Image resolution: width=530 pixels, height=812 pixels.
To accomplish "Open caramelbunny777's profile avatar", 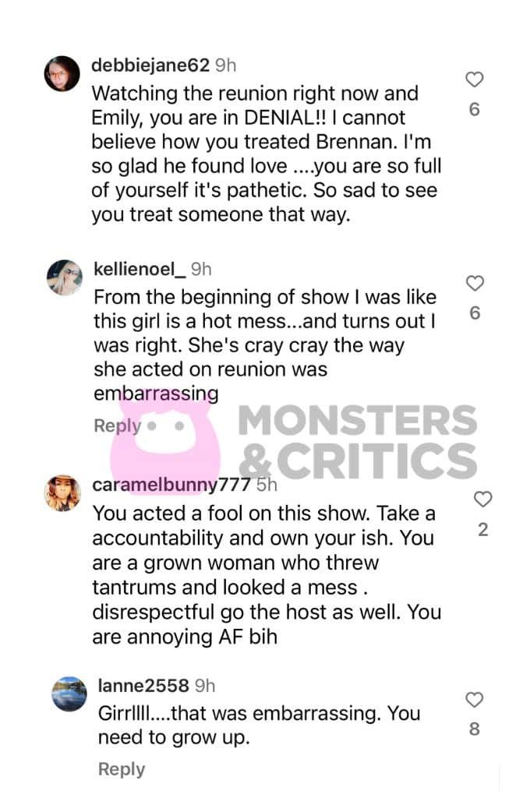I will coord(62,493).
